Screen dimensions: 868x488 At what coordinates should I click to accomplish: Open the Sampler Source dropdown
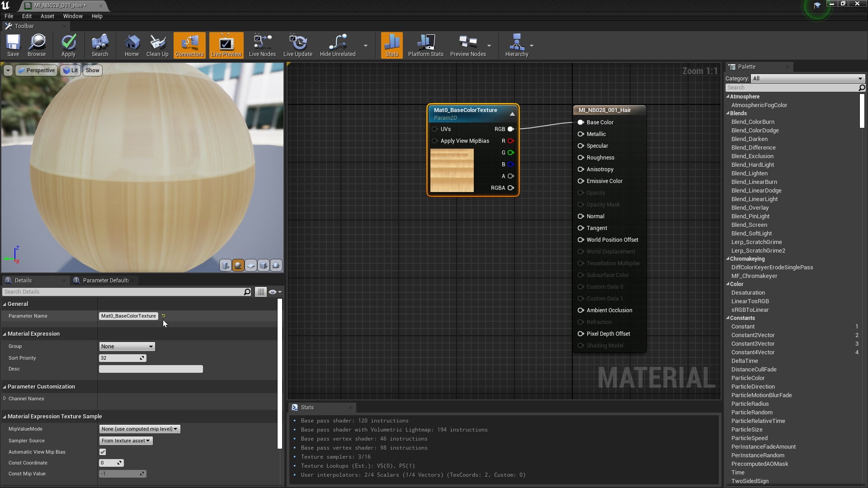coord(126,441)
